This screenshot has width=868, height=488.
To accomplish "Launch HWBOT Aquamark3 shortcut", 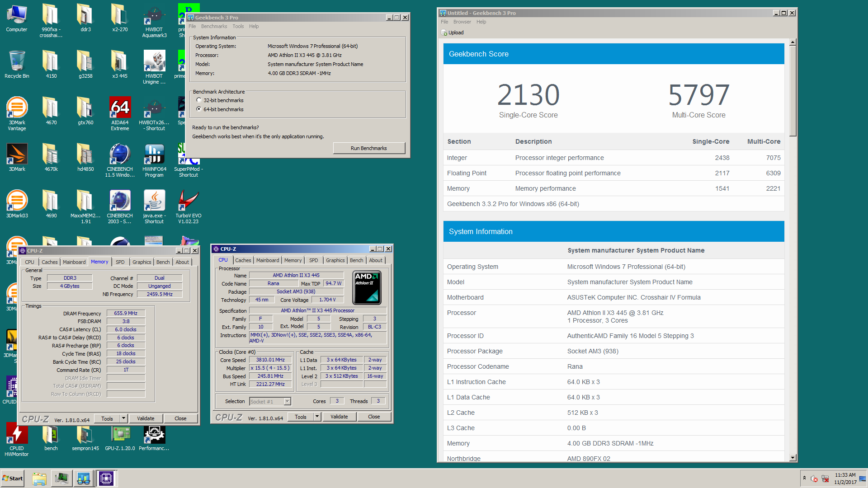I will pos(154,20).
